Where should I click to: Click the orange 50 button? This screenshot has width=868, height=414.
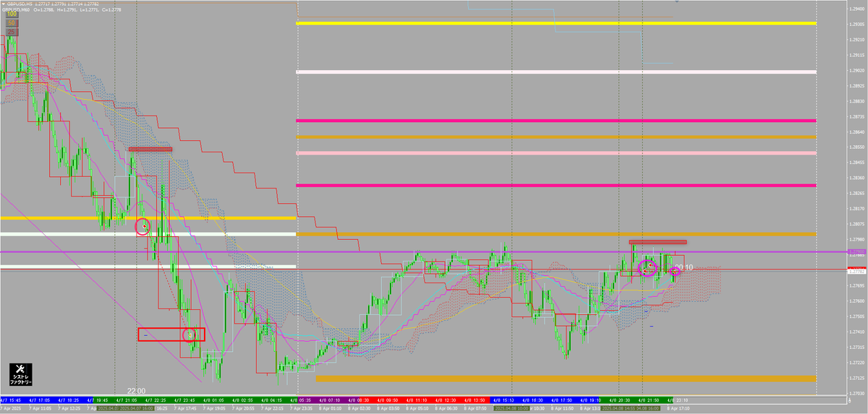coord(12,23)
